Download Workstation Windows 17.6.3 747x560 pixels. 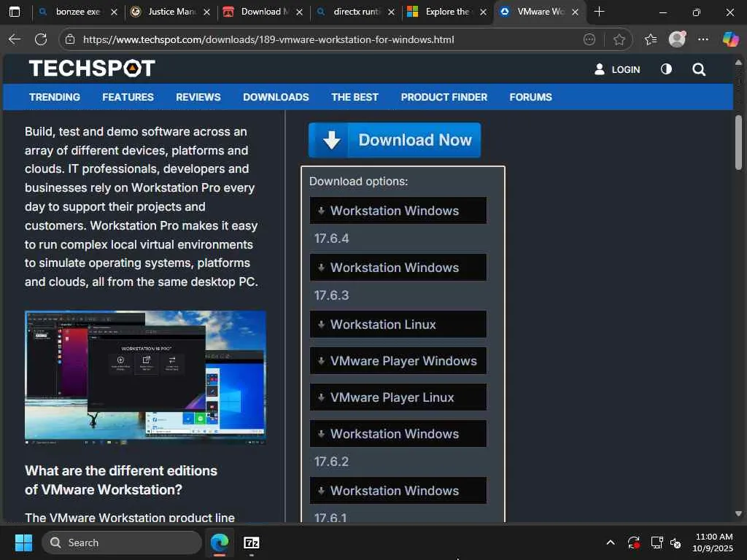[398, 268]
